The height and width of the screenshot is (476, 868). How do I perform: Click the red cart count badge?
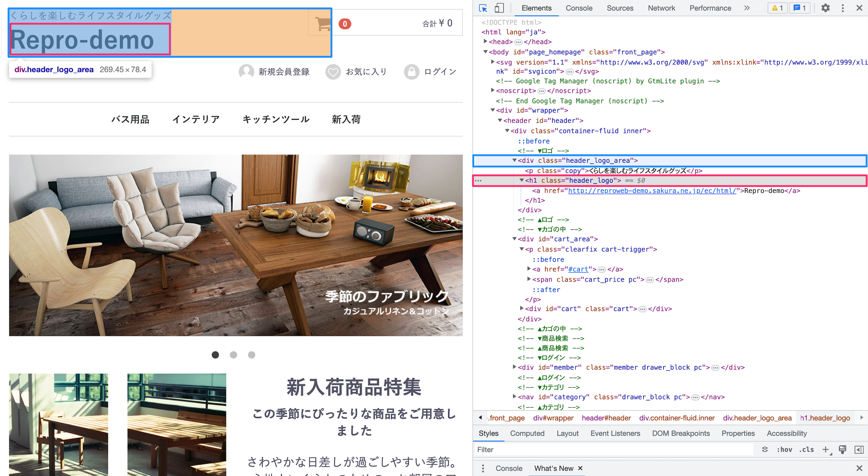pyautogui.click(x=345, y=24)
